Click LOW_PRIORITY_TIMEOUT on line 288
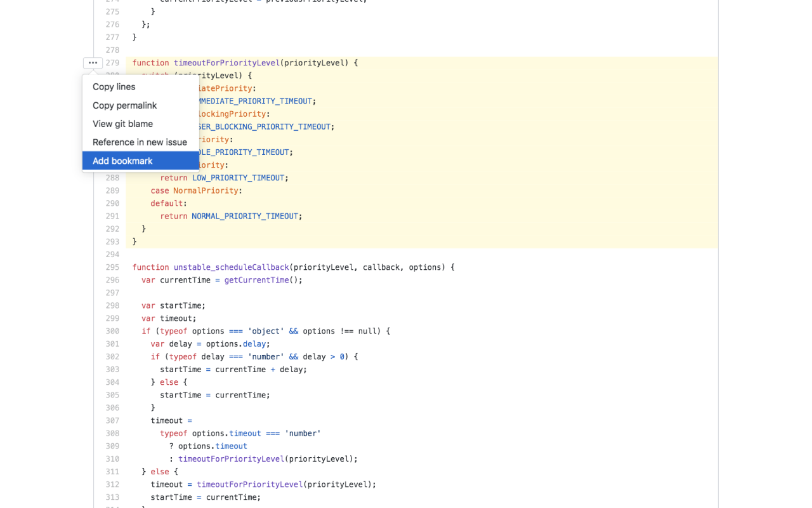812x508 pixels. [x=238, y=178]
